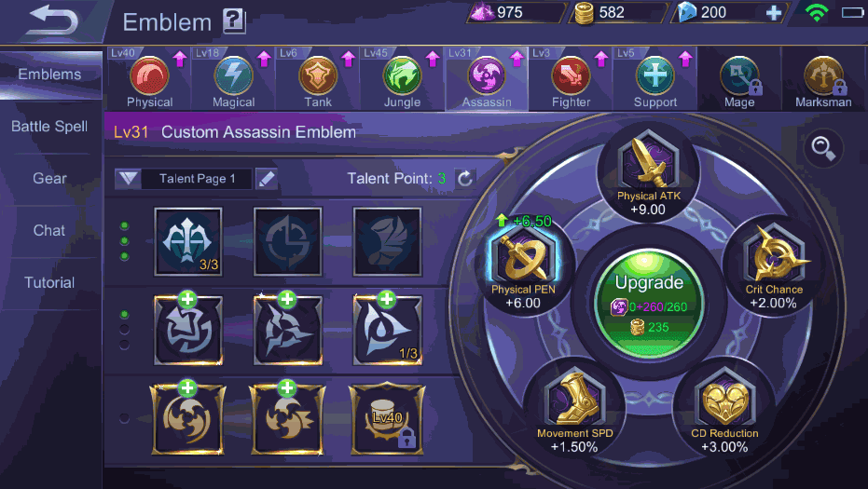
Task: Open the Battle Spell menu
Action: click(x=49, y=126)
